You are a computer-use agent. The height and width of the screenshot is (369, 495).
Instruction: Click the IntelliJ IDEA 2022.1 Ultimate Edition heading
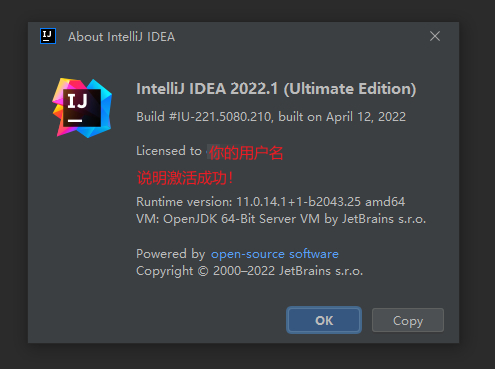tap(276, 89)
